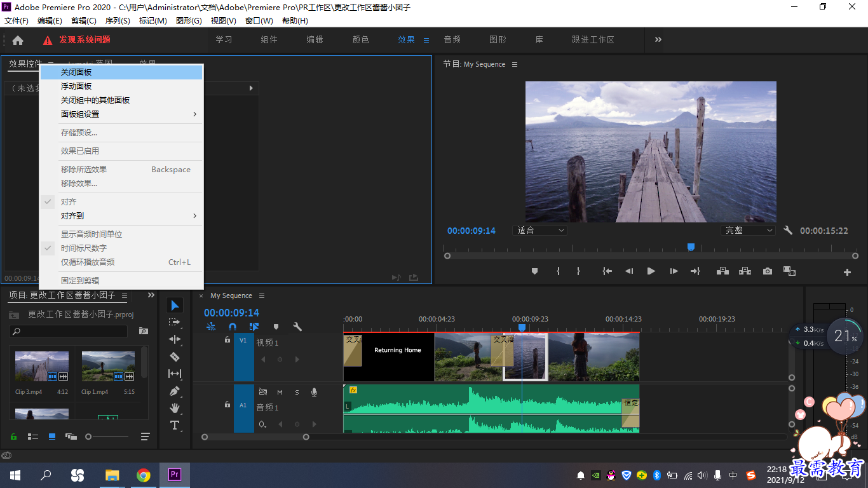Click Mark Out button
The image size is (868, 488).
578,271
